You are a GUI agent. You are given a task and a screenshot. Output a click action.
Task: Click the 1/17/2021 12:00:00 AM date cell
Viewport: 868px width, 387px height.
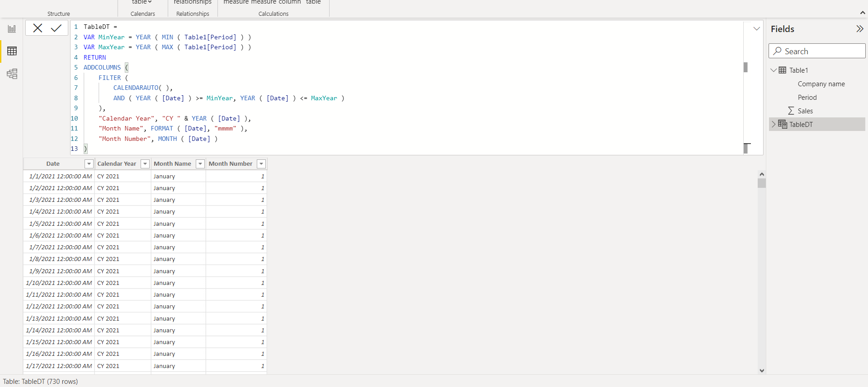point(59,366)
